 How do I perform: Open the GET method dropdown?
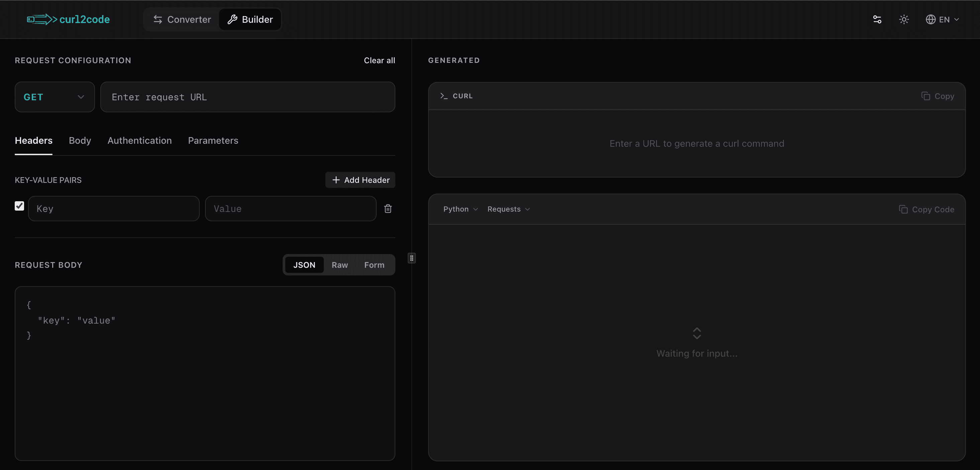click(55, 97)
